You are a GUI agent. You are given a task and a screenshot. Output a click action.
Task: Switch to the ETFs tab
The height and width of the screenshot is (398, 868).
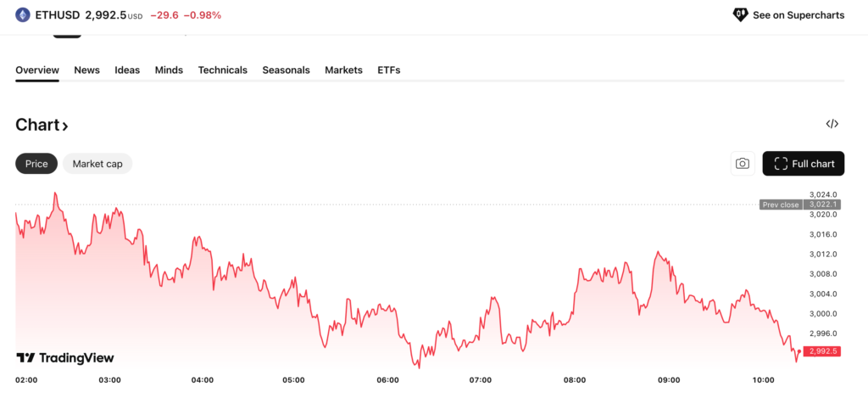tap(388, 70)
